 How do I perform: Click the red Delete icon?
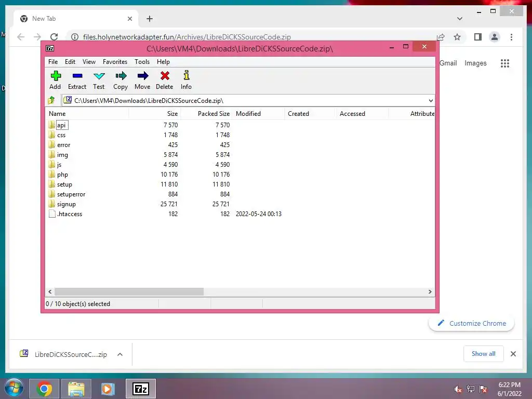(x=165, y=76)
